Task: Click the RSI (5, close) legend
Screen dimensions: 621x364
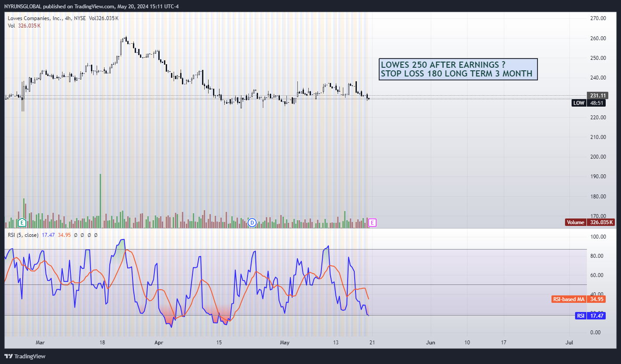Action: [x=23, y=235]
